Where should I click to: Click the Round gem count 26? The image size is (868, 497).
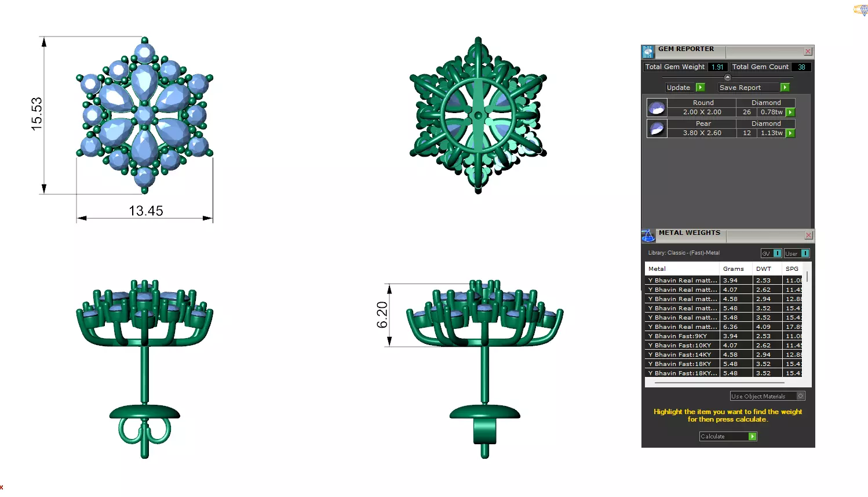pyautogui.click(x=747, y=113)
